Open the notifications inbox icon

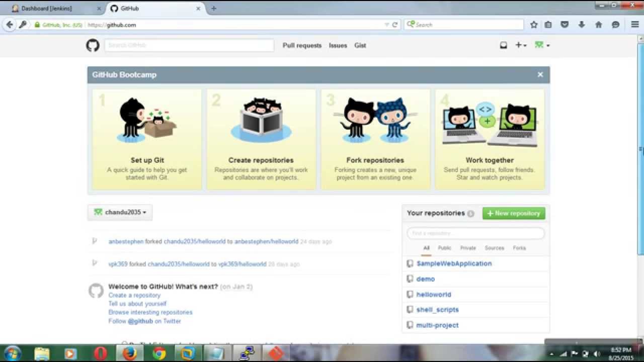(503, 45)
